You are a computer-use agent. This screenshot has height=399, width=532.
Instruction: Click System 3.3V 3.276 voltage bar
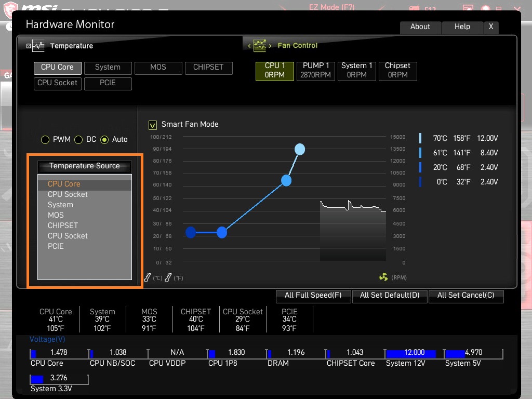[x=59, y=379]
